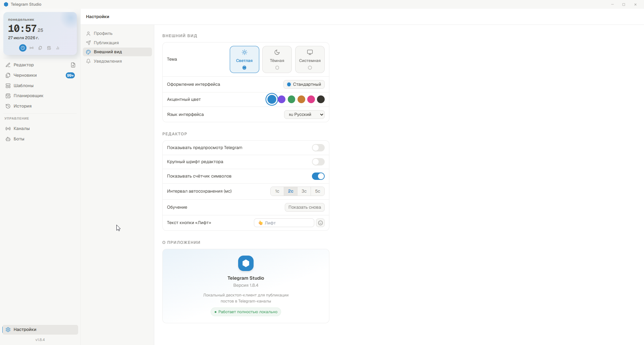Viewport: 644px width, 345px height.
Task: Select the clock widget icon
Action: pyautogui.click(x=22, y=48)
